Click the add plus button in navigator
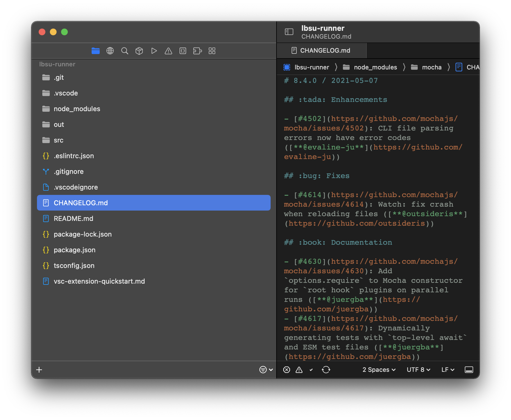511x420 pixels. (x=39, y=370)
